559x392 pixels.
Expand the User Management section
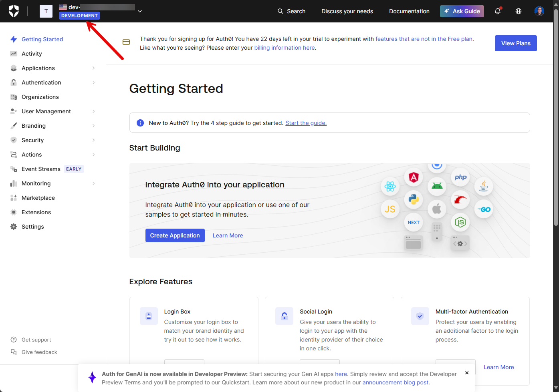(x=93, y=111)
